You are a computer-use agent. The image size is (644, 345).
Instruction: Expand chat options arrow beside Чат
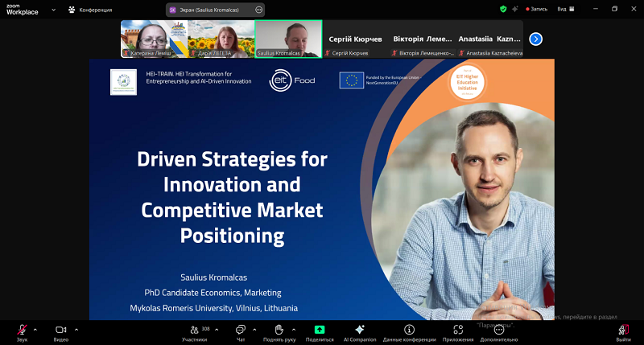click(254, 330)
